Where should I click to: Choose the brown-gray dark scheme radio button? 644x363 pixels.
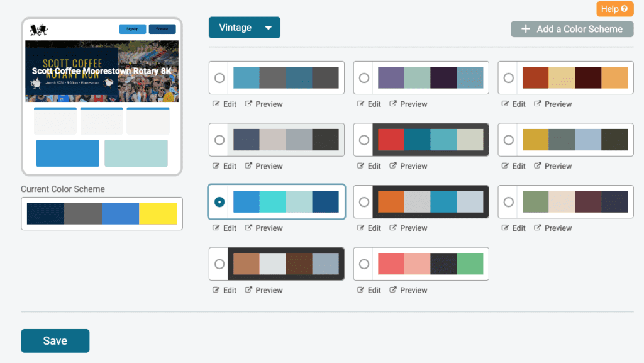point(219,264)
